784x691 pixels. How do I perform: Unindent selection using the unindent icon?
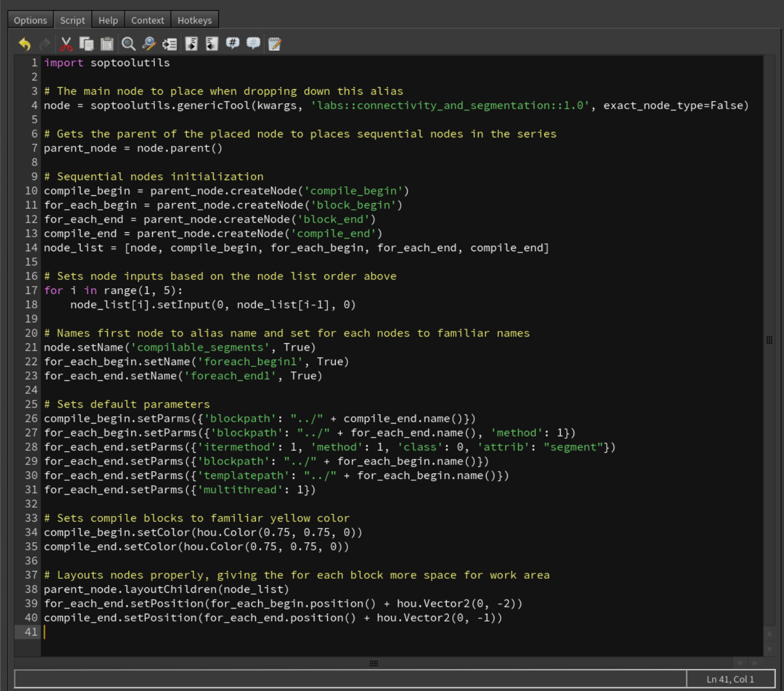(x=212, y=44)
